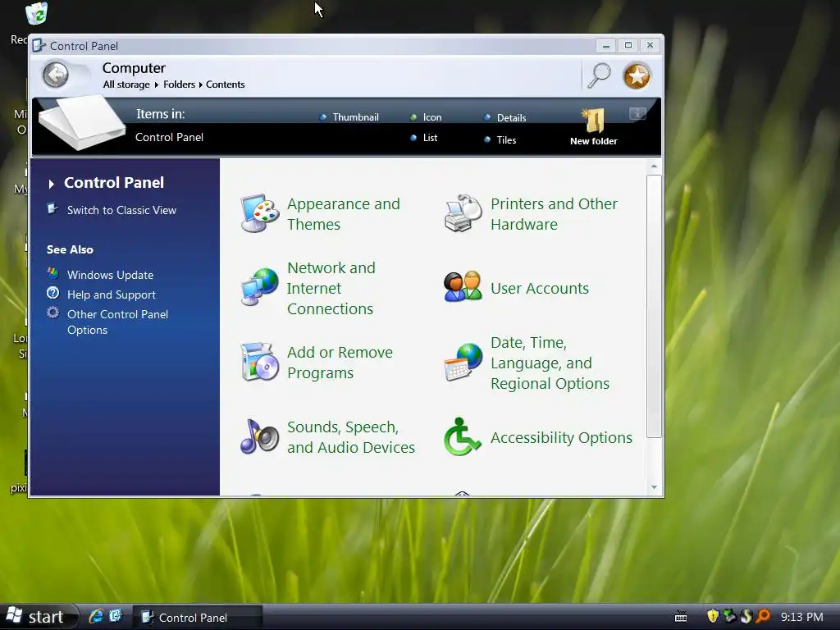Click the Network and Internet Connections icon
Image resolution: width=840 pixels, height=630 pixels.
pyautogui.click(x=260, y=288)
